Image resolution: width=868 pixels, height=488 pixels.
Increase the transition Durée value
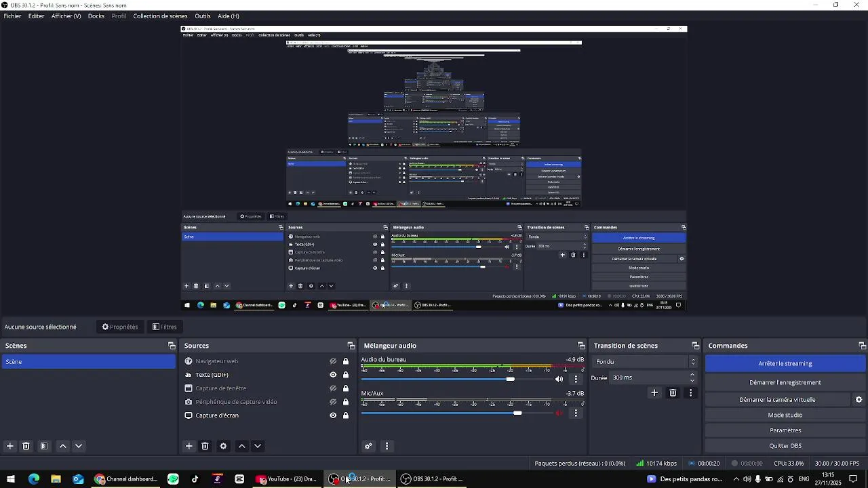point(692,374)
